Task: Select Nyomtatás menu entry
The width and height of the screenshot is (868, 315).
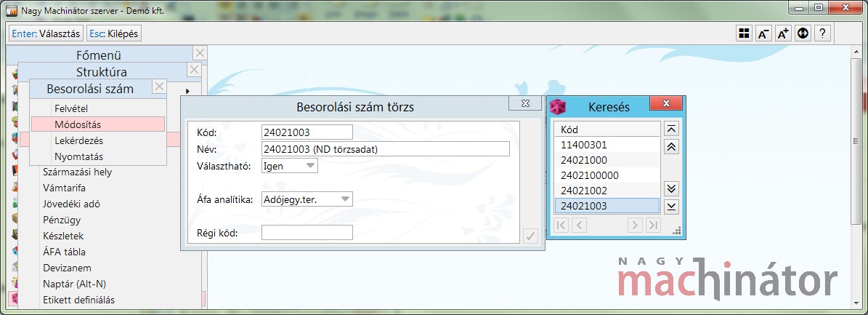Action: [98, 156]
